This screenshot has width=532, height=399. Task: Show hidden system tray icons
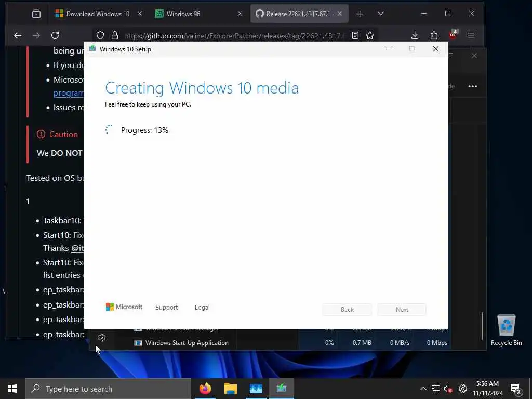pos(423,389)
